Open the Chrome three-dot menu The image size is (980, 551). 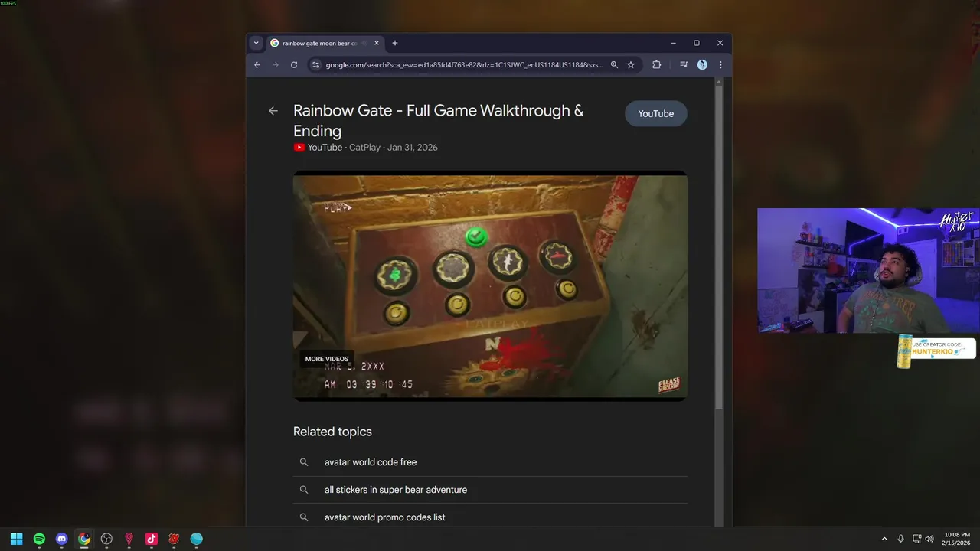tap(720, 65)
